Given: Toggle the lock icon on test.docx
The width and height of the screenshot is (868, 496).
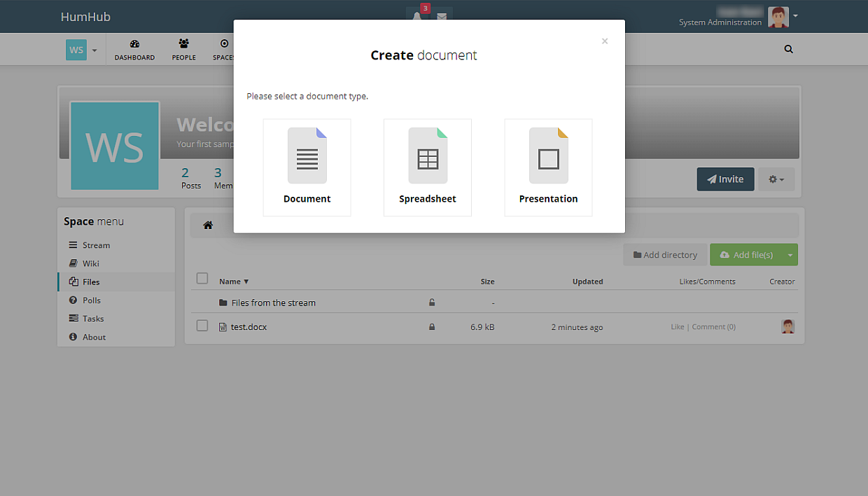Looking at the screenshot, I should point(432,326).
